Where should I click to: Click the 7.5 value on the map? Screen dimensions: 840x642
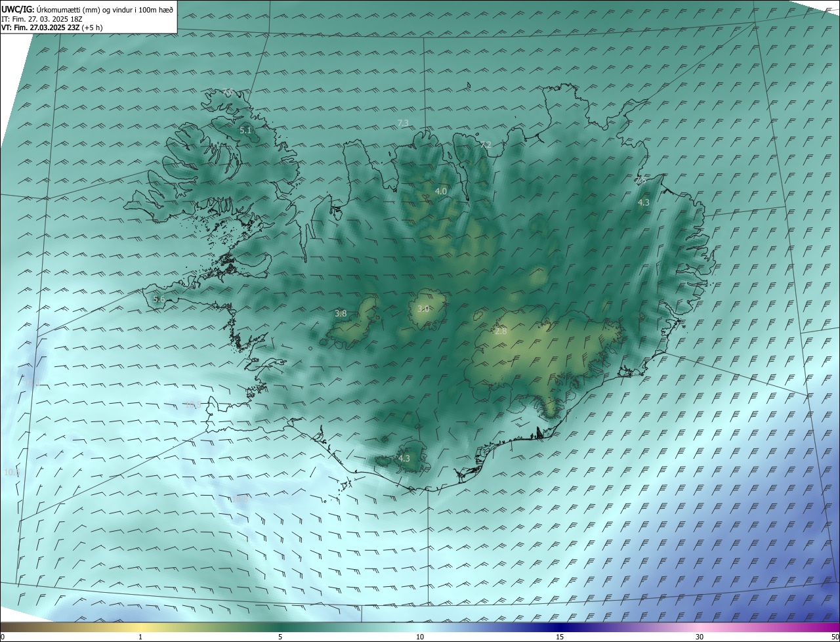pos(641,180)
